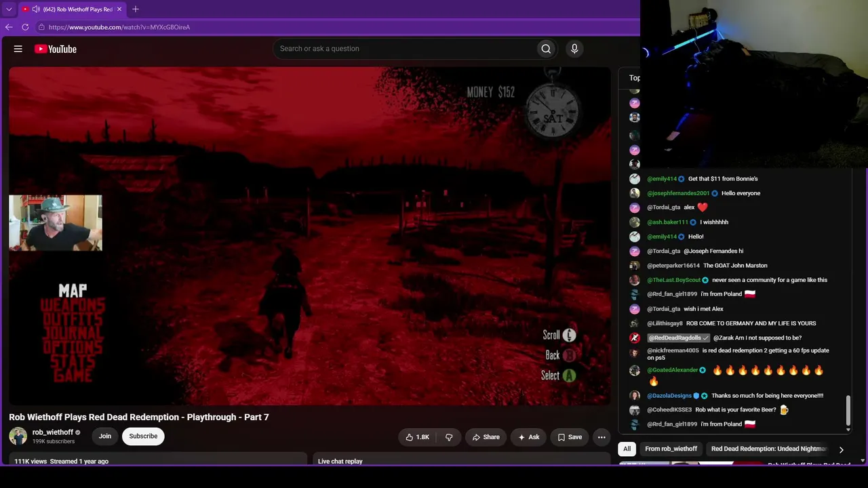Image resolution: width=868 pixels, height=488 pixels.
Task: Go to YouTube home via the logo
Action: coord(55,49)
